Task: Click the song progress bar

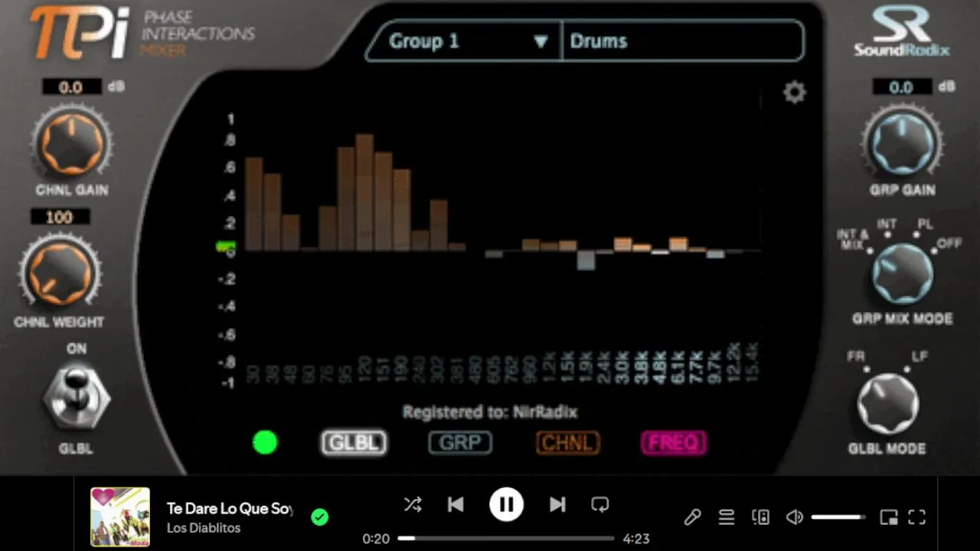Action: [x=506, y=538]
